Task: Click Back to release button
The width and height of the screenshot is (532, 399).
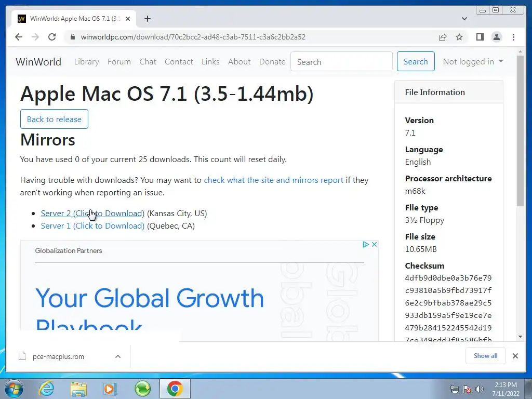Action: click(54, 119)
